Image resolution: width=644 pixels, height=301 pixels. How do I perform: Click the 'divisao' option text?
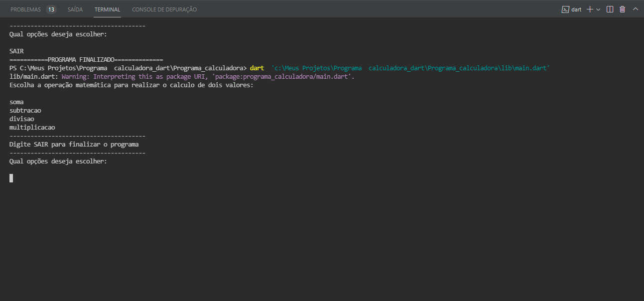tap(22, 119)
